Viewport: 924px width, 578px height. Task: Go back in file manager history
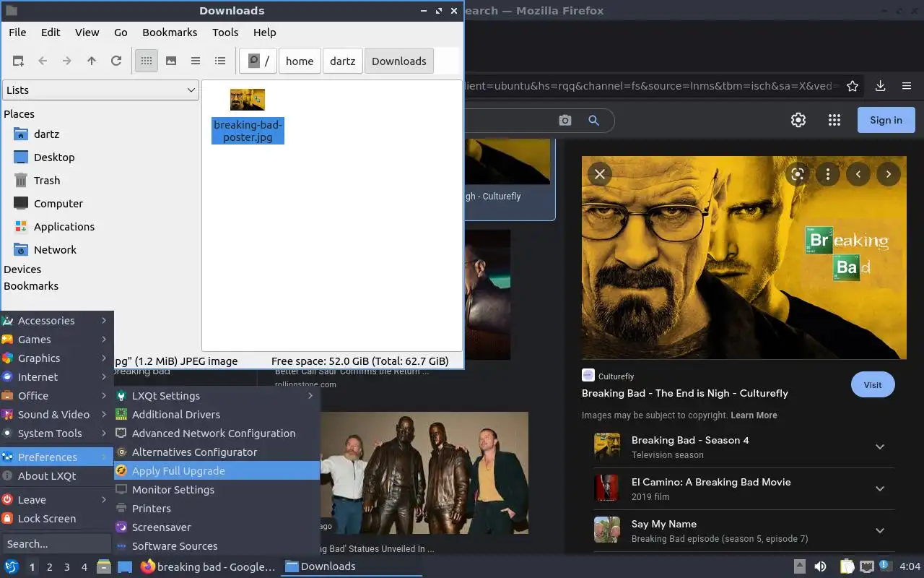(43, 61)
